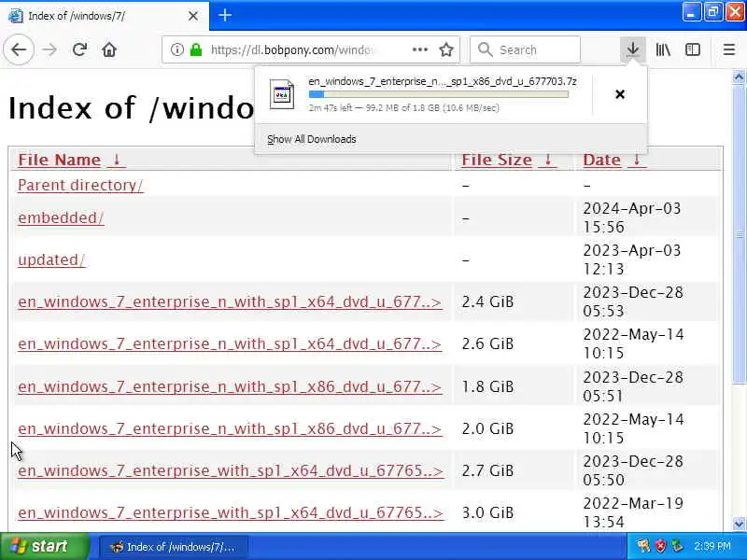Select the date 2024-Apr-03 15:56
The image size is (747, 560).
[632, 217]
